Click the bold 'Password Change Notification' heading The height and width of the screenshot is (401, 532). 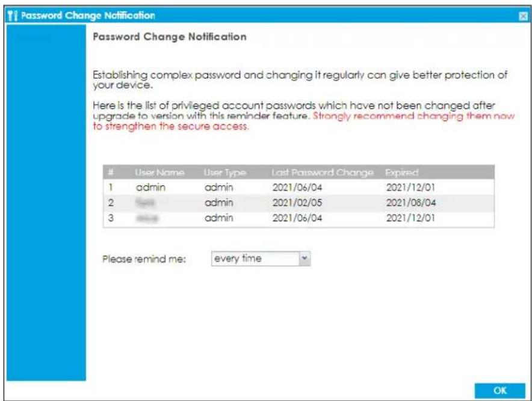(170, 37)
